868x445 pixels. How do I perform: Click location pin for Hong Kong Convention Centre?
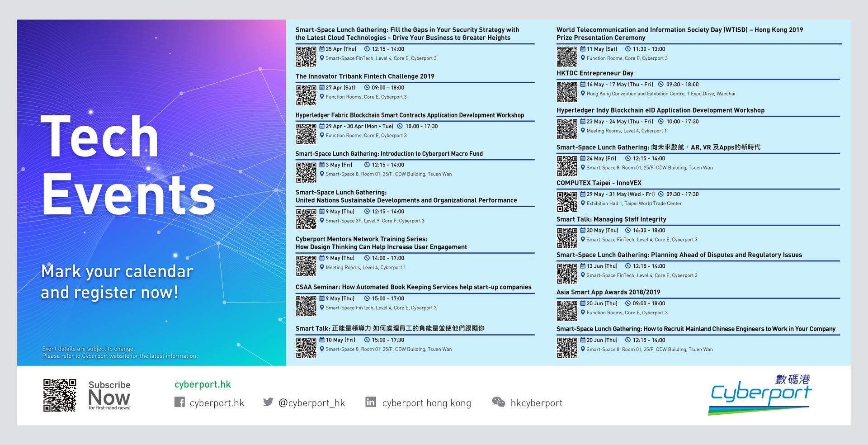pyautogui.click(x=583, y=94)
